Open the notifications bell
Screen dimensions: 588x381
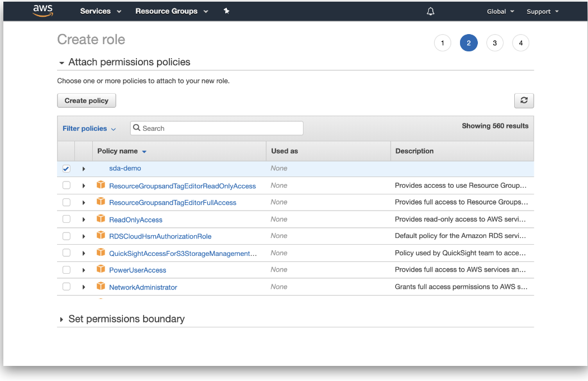(430, 11)
